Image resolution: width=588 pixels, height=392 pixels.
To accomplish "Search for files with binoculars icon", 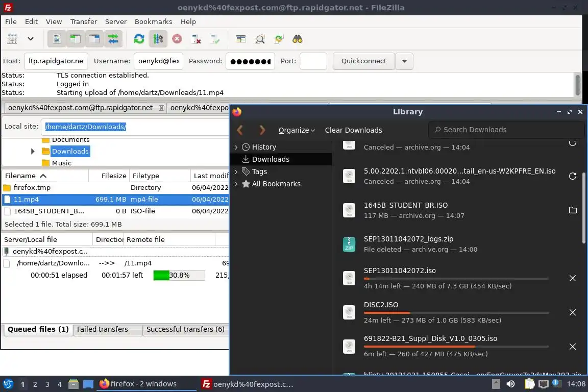I will click(x=298, y=39).
